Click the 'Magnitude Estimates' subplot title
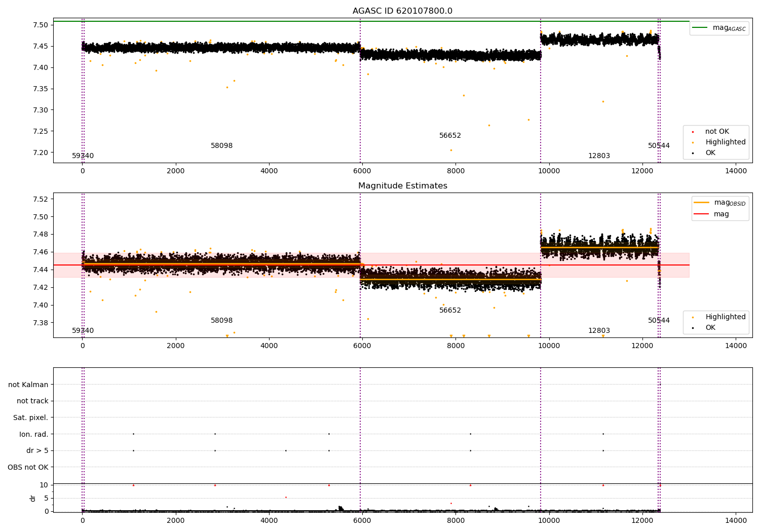The height and width of the screenshot is (532, 760). click(402, 186)
